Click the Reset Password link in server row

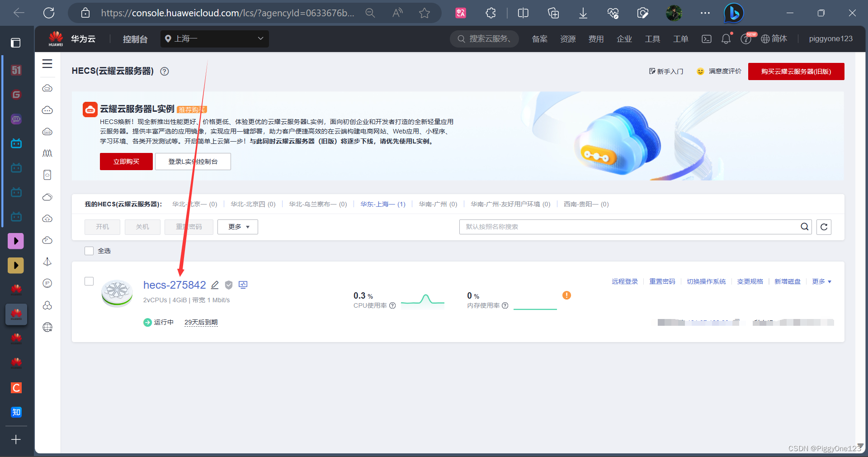click(662, 282)
